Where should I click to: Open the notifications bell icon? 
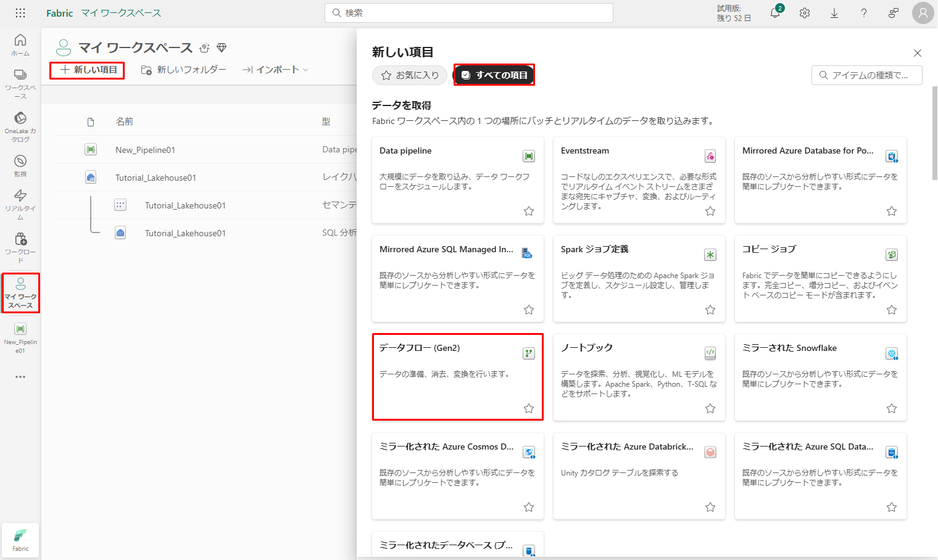(x=775, y=13)
